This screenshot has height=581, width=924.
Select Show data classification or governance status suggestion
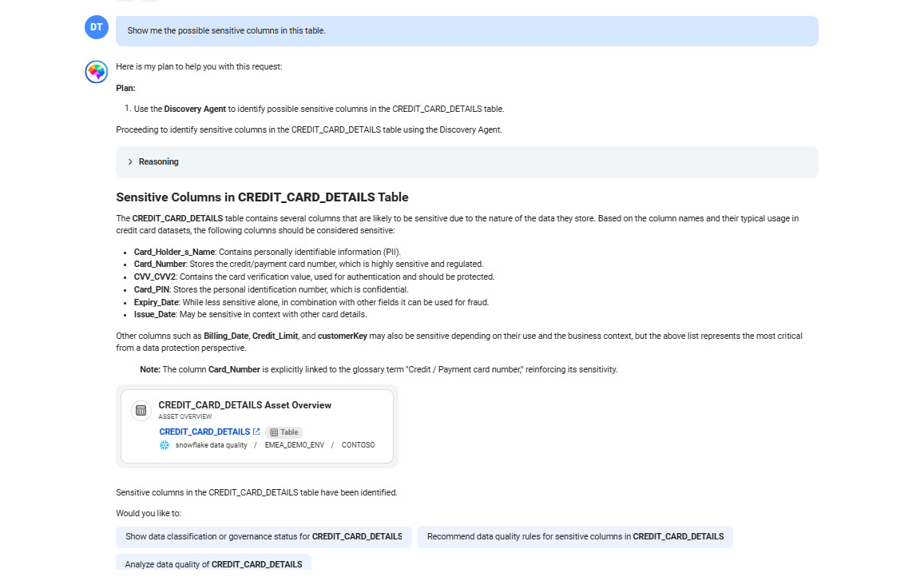pos(264,537)
